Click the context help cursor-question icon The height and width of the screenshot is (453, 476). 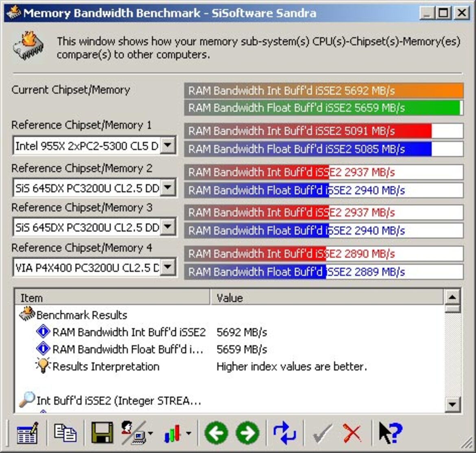pos(391,432)
